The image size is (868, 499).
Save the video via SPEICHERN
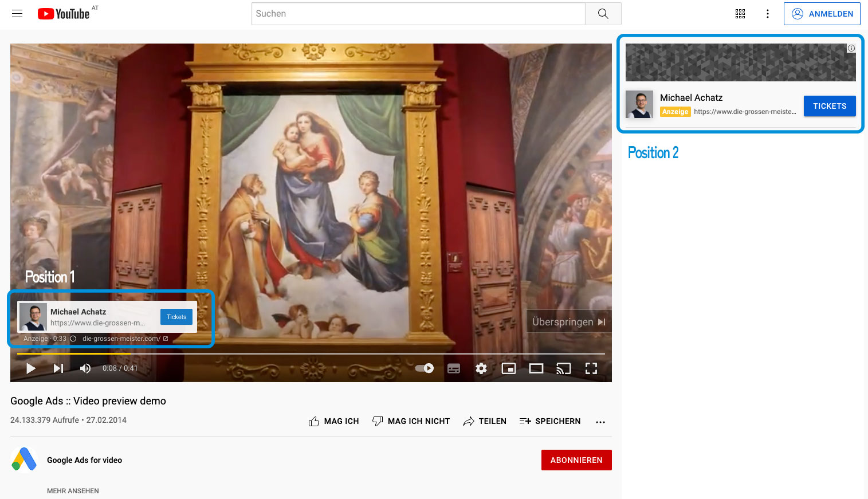[x=550, y=421]
